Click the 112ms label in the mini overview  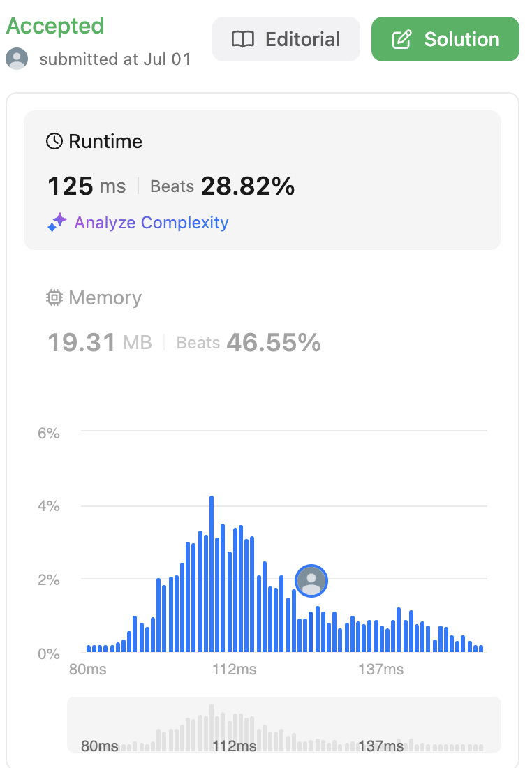234,746
